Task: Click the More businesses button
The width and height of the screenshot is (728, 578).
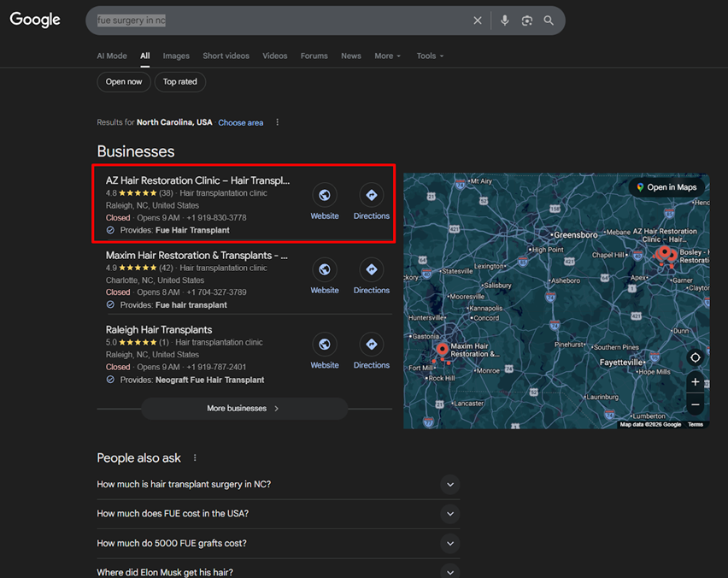Action: [244, 409]
